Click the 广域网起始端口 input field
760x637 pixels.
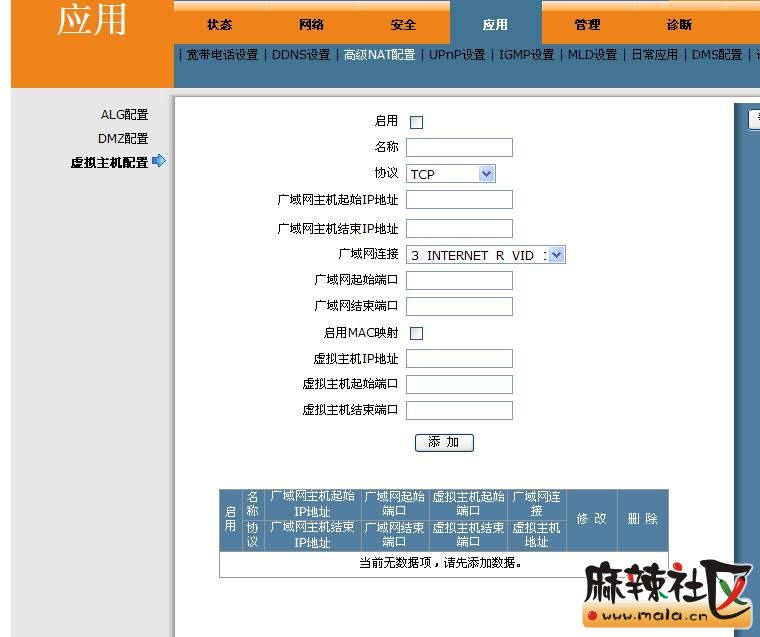tap(459, 280)
